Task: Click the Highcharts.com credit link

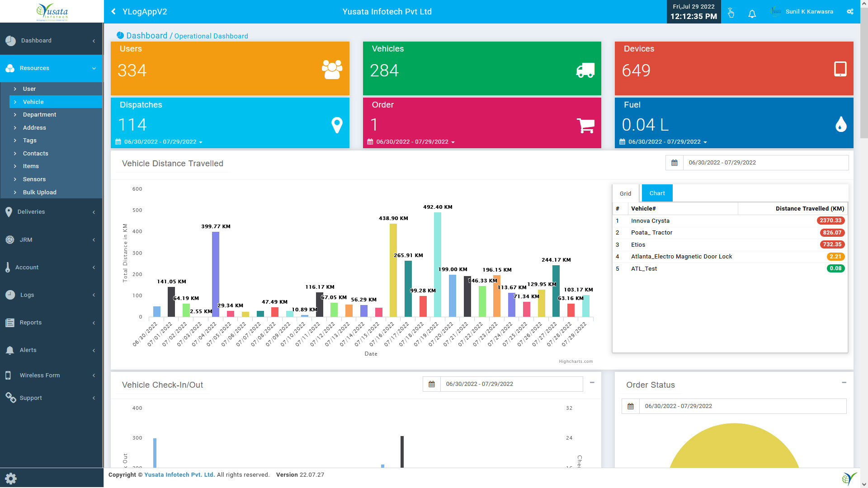Action: [576, 361]
